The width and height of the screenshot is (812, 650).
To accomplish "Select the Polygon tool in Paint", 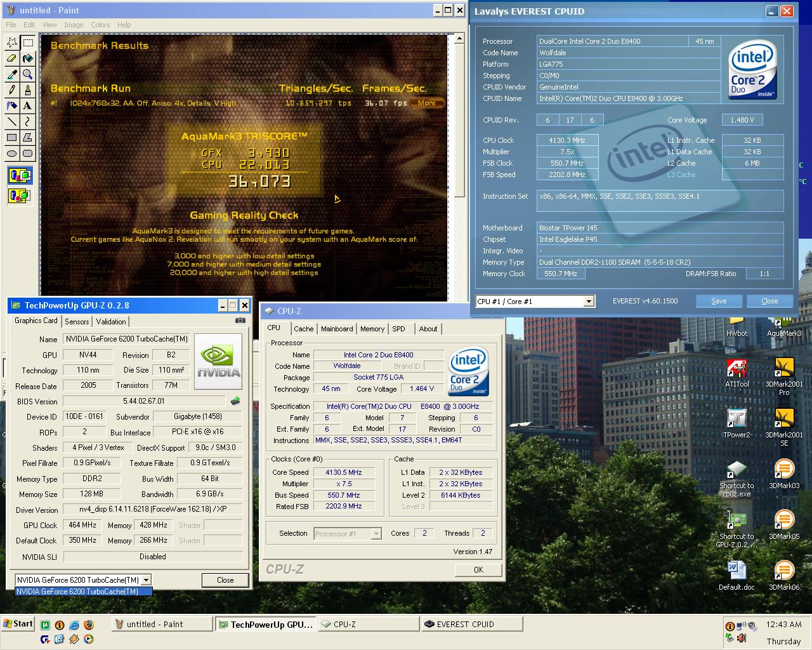I will click(28, 138).
